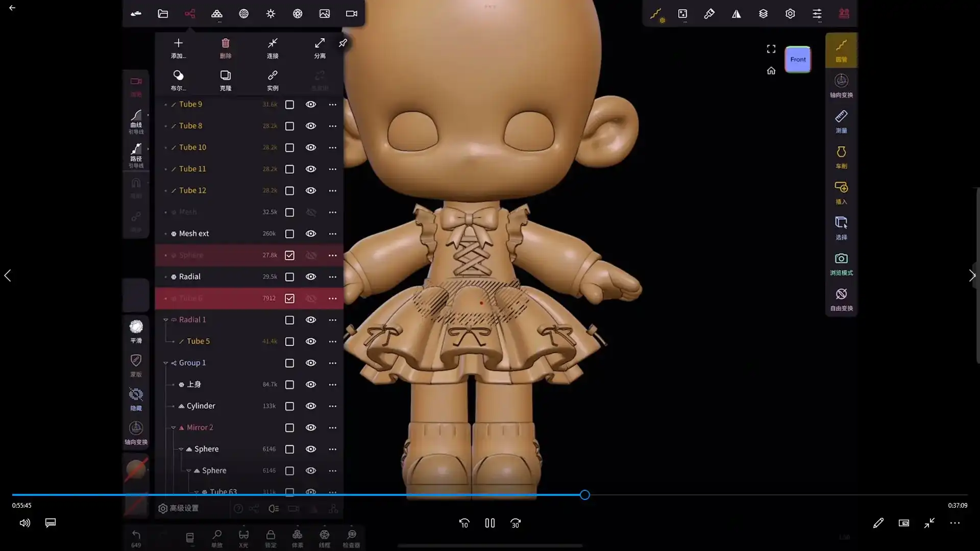Image resolution: width=980 pixels, height=551 pixels.
Task: Hide the Radial object with eye icon
Action: pos(310,277)
